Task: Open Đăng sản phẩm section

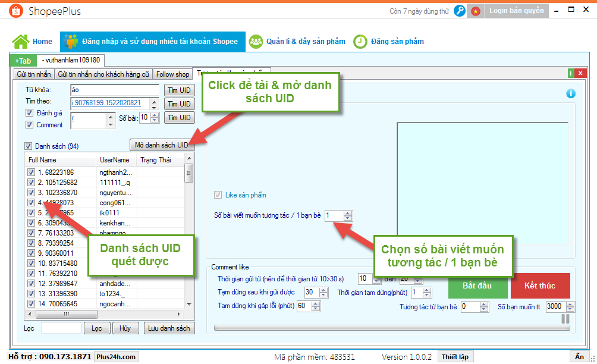Action: click(389, 42)
